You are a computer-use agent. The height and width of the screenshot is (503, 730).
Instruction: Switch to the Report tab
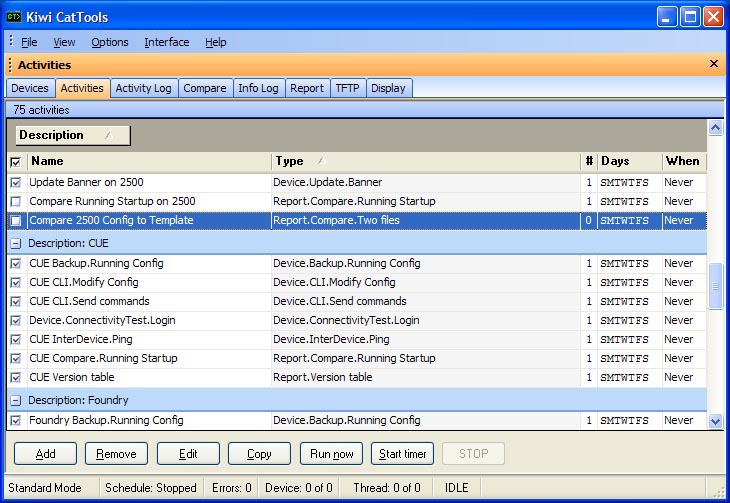pos(307,88)
